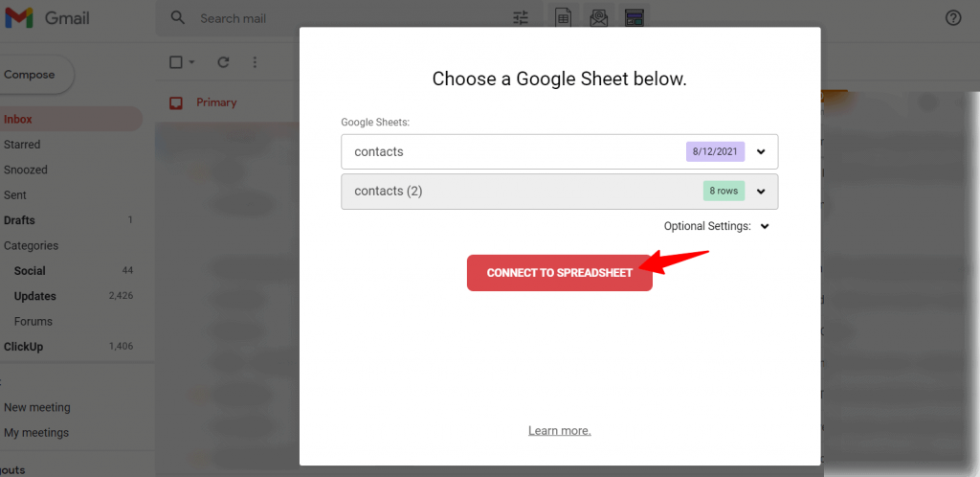Screen dimensions: 980x477
Task: Expand the contacts spreadsheet dropdown
Action: pos(761,151)
